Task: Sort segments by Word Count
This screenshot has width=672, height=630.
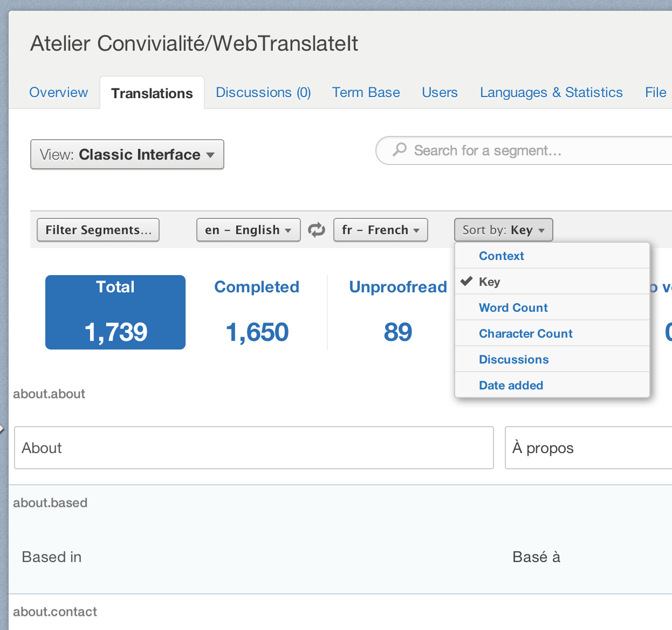Action: (x=552, y=307)
